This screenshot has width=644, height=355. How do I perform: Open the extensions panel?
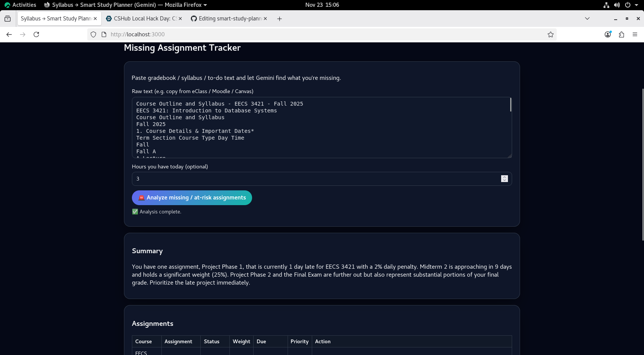621,34
